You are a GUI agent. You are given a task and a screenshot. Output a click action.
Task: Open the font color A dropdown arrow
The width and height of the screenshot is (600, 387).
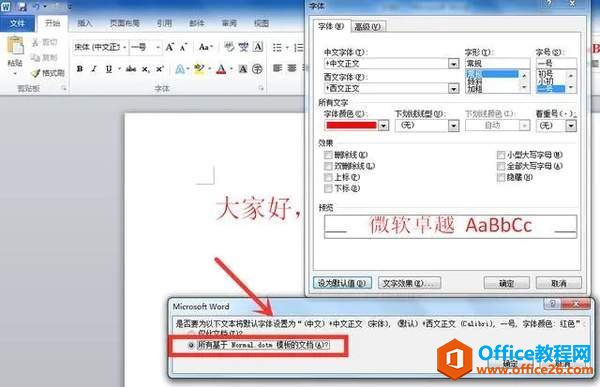point(231,69)
